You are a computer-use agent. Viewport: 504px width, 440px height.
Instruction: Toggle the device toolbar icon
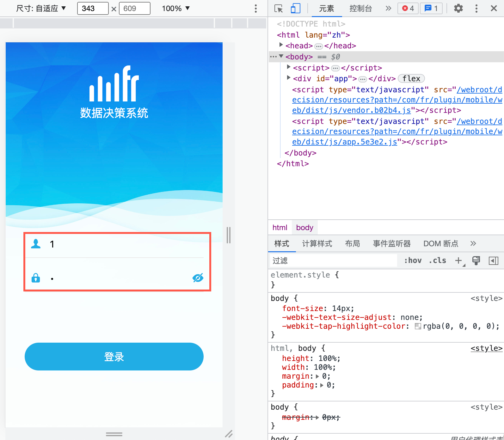pyautogui.click(x=295, y=9)
